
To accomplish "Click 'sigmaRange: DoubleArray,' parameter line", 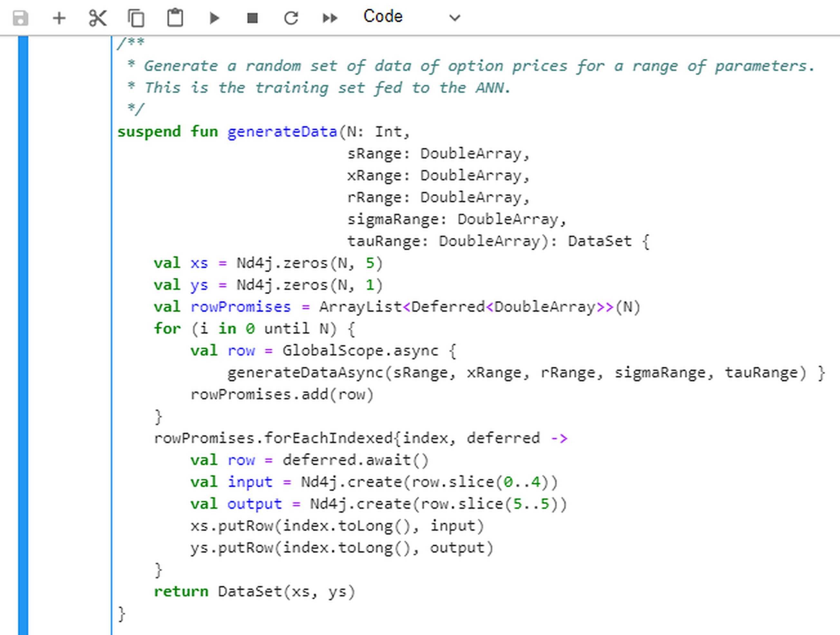I will tap(457, 219).
